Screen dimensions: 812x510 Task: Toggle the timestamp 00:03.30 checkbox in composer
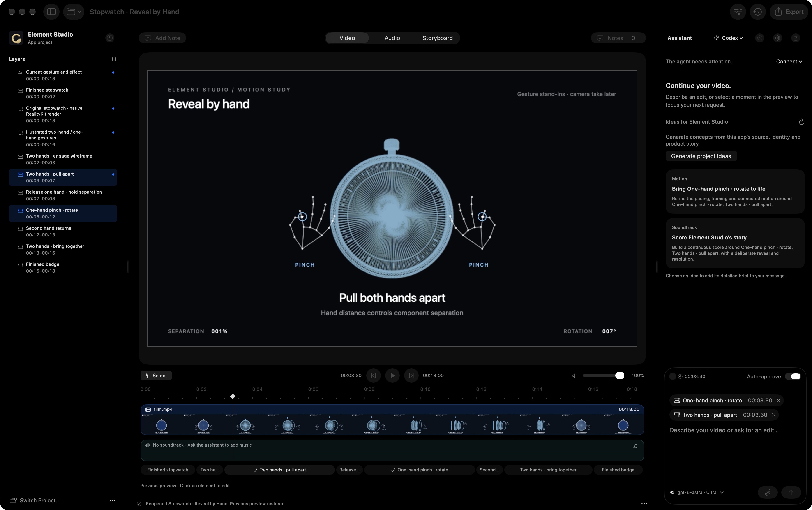tap(672, 376)
